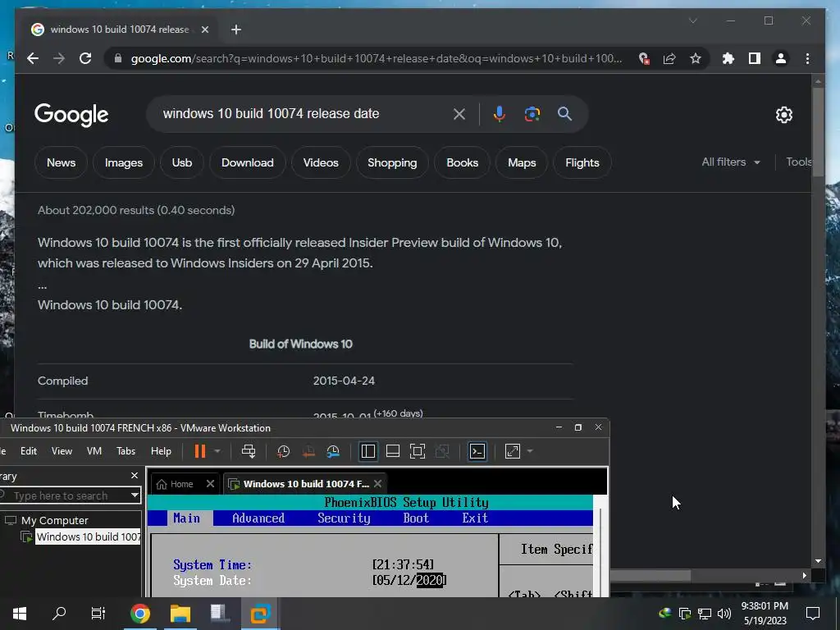
Task: Click Google search magnifier button
Action: click(x=564, y=113)
